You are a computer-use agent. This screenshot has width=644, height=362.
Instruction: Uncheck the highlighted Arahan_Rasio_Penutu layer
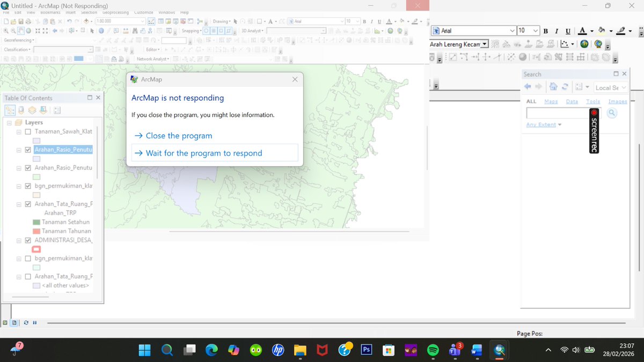coord(28,150)
